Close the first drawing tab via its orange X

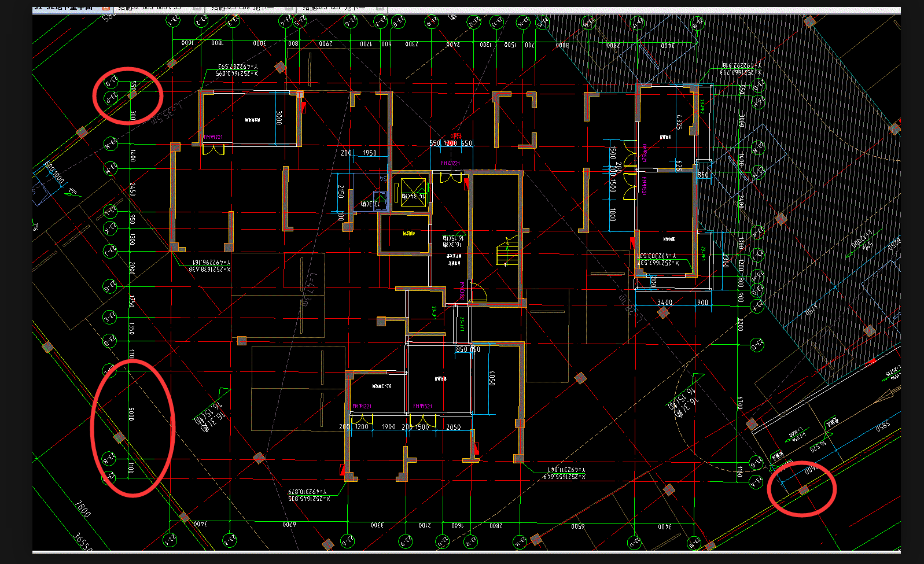[105, 8]
